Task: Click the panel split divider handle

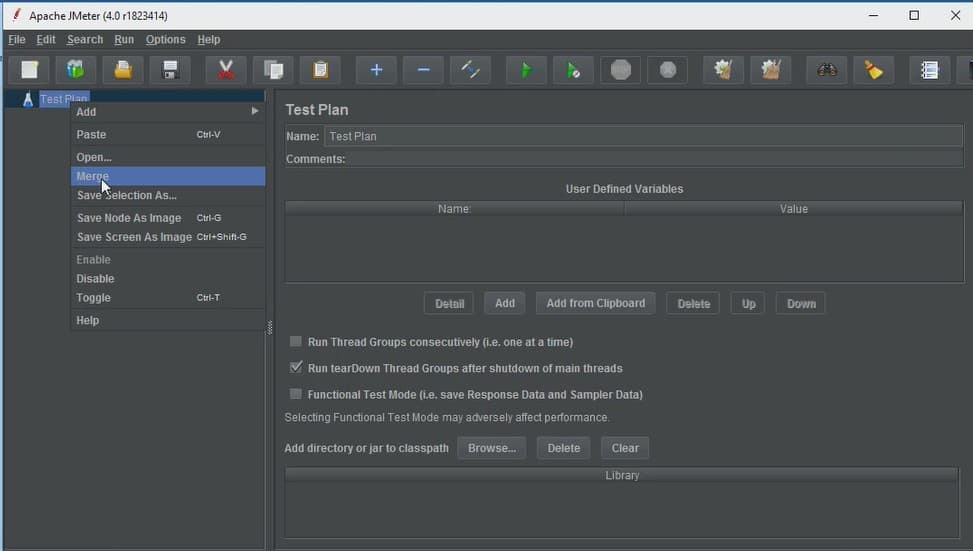Action: click(x=269, y=328)
